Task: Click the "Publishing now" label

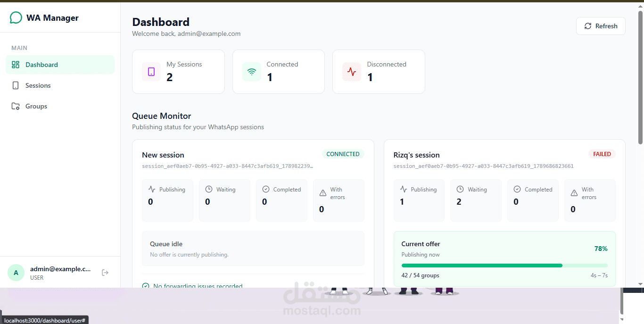Action: coord(421,255)
